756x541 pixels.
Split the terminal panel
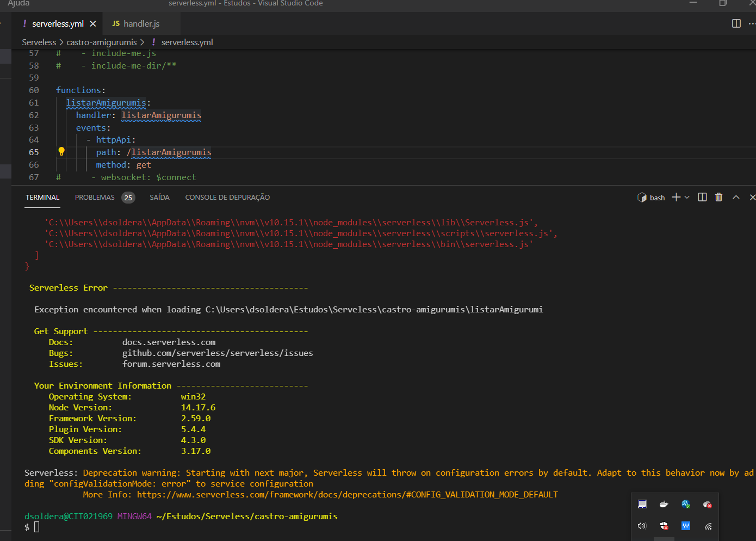(702, 197)
